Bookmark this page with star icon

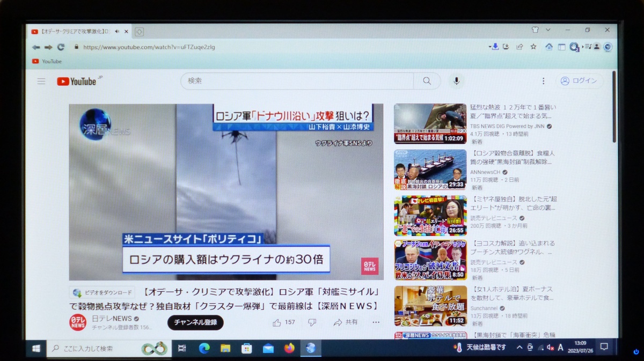pyautogui.click(x=533, y=47)
